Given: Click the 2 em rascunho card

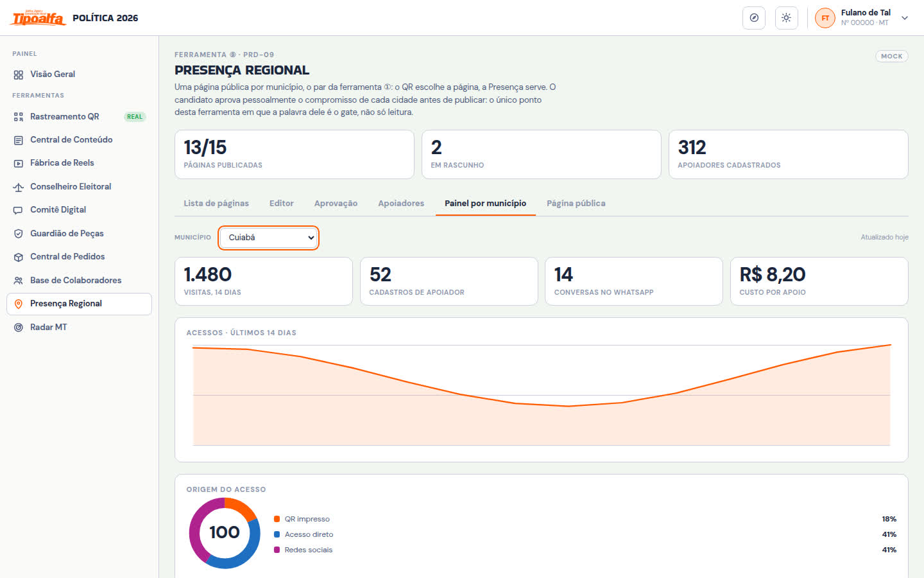Looking at the screenshot, I should point(542,155).
